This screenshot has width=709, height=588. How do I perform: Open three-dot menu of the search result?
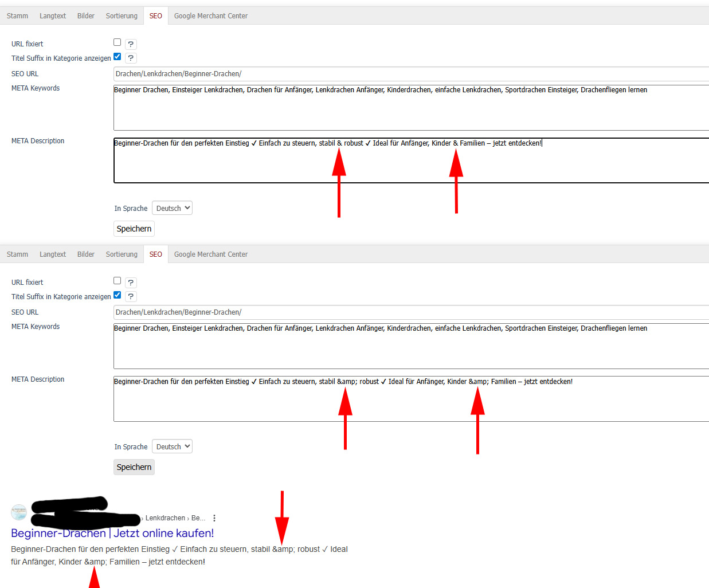point(214,518)
